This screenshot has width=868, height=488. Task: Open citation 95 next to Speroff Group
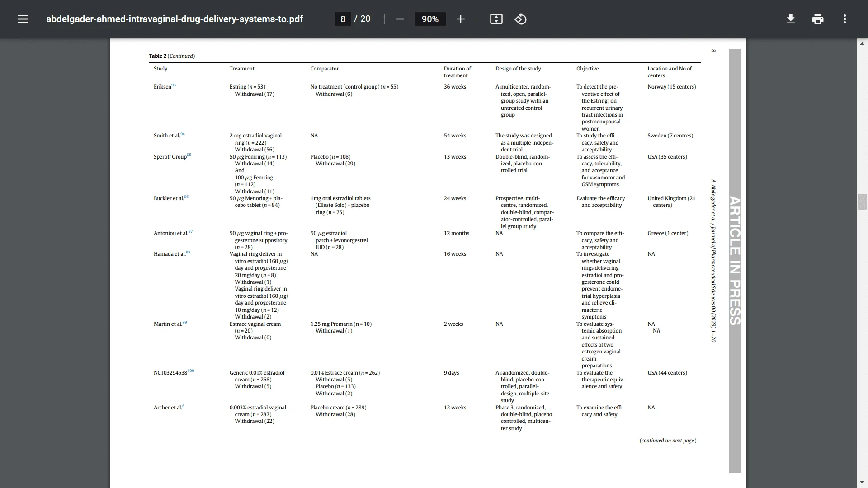[189, 155]
